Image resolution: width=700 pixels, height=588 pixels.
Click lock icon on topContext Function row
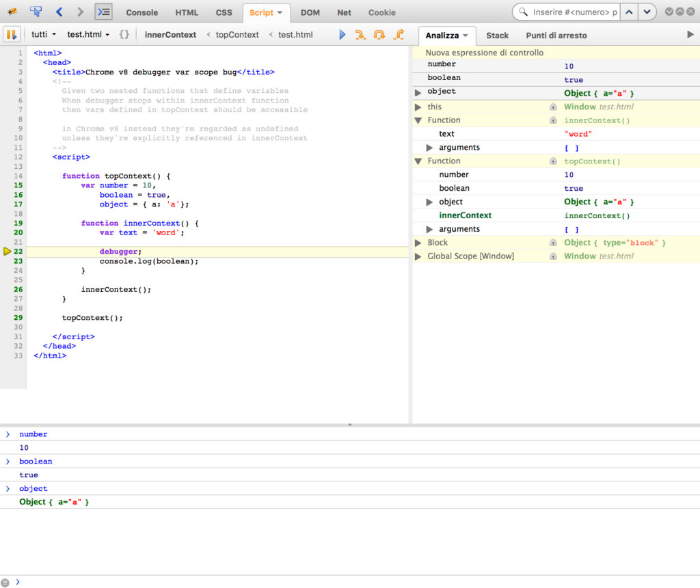point(553,161)
